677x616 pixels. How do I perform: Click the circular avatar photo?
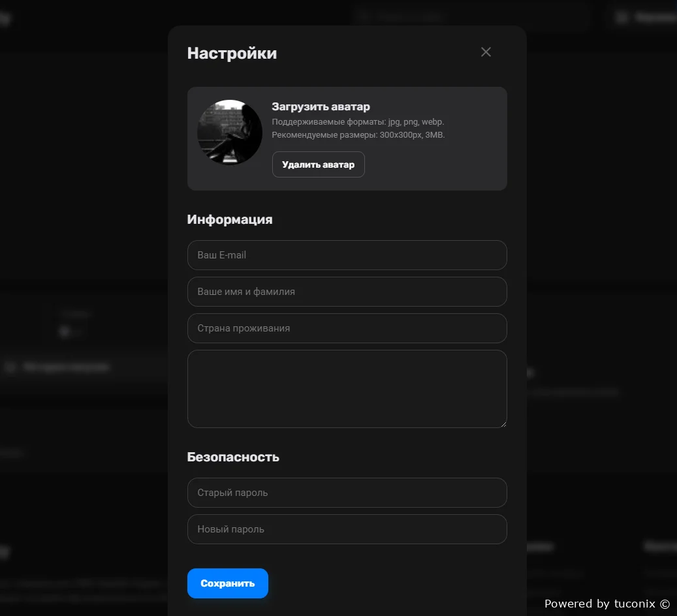(230, 132)
